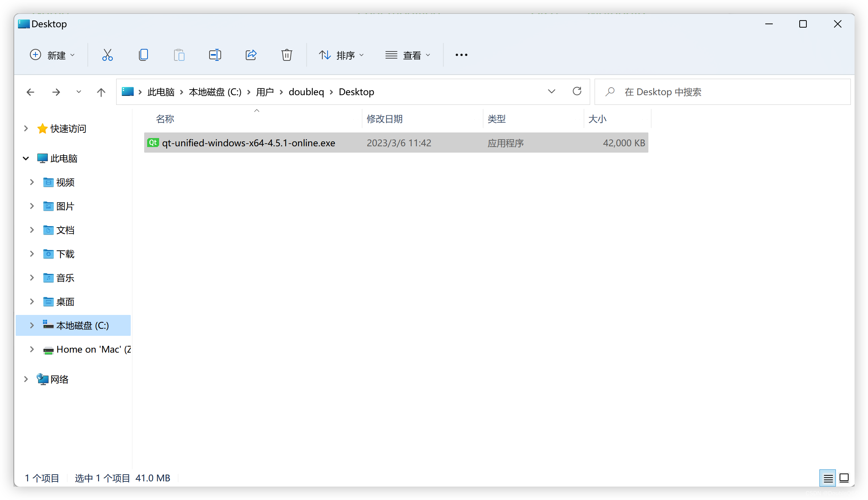Screen dimensions: 868x500
Task: Open 图片 folder in sidebar
Action: [x=59, y=206]
